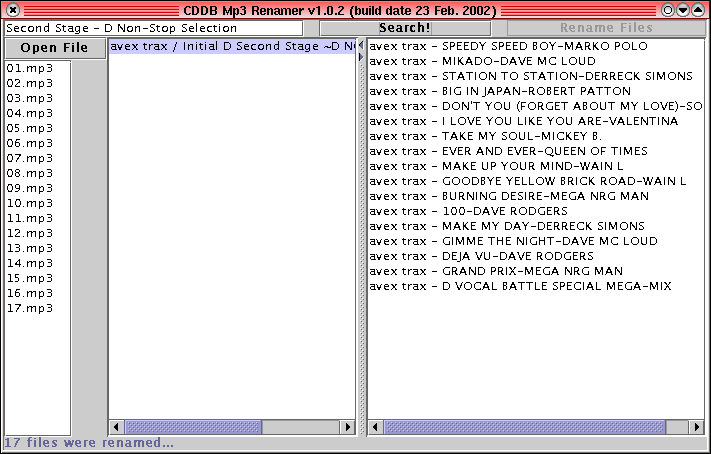This screenshot has width=711, height=454.
Task: Select track DON'T YOU (FORGET ABOUT MY LOVE)
Action: coord(536,106)
